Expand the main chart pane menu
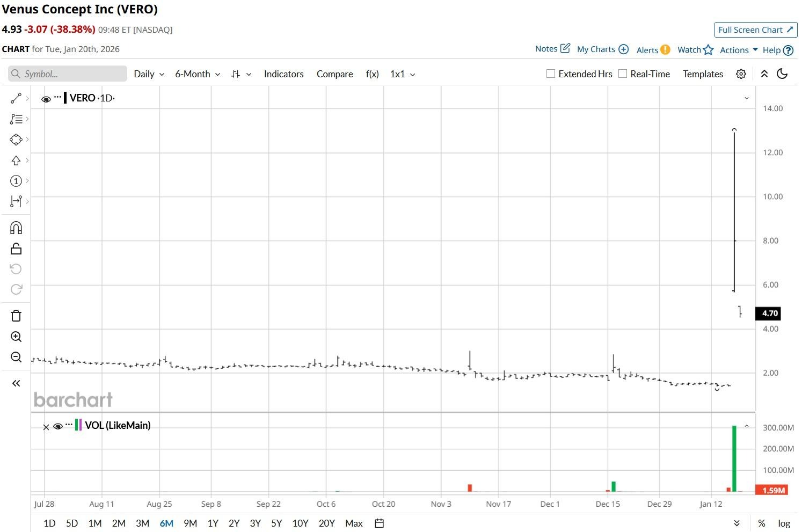 pos(746,98)
